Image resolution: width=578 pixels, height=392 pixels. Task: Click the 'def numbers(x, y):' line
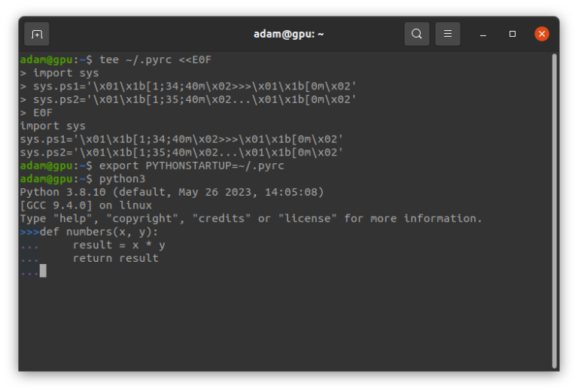click(x=99, y=232)
